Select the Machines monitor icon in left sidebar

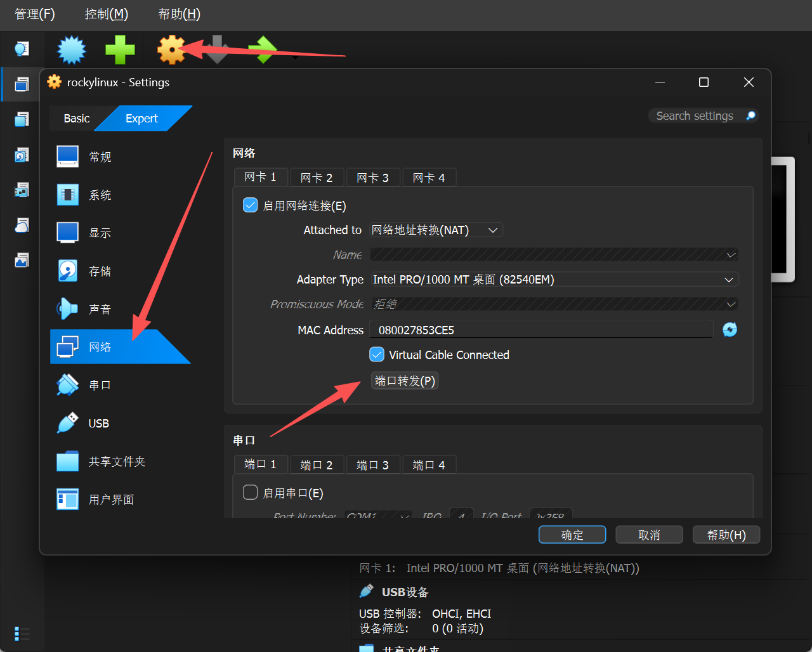pyautogui.click(x=22, y=84)
